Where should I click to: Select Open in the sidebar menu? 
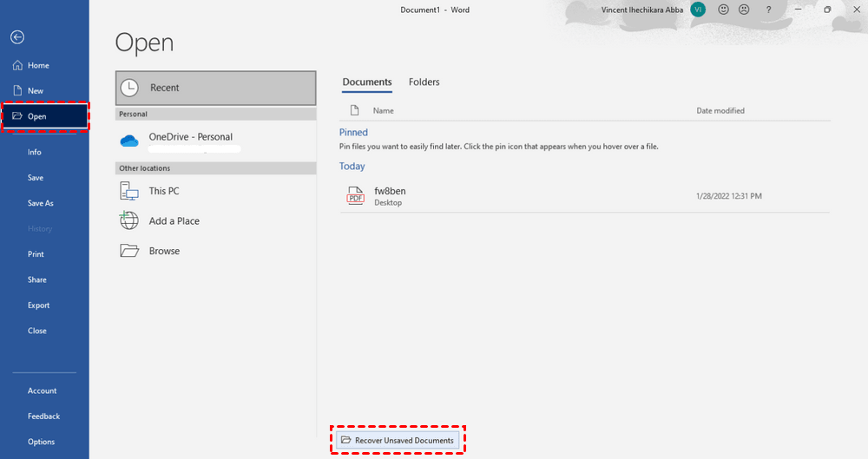point(44,116)
